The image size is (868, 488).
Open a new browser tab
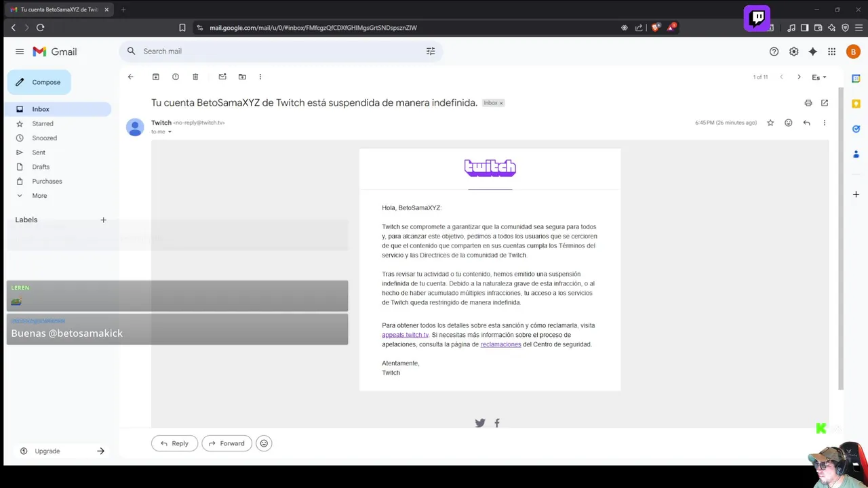123,9
